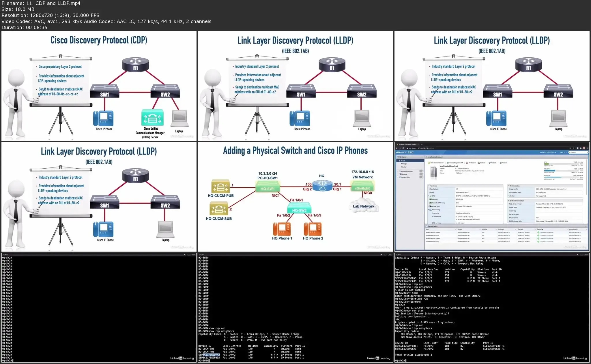Click Shut down in ESXi toolbar
The image size is (591, 364).
[x=471, y=163]
